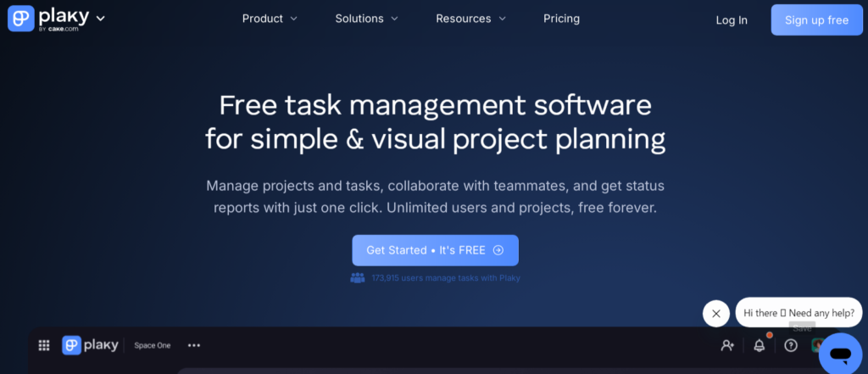The image size is (868, 374).
Task: Expand the chevron next to the Plaky logo
Action: [100, 19]
